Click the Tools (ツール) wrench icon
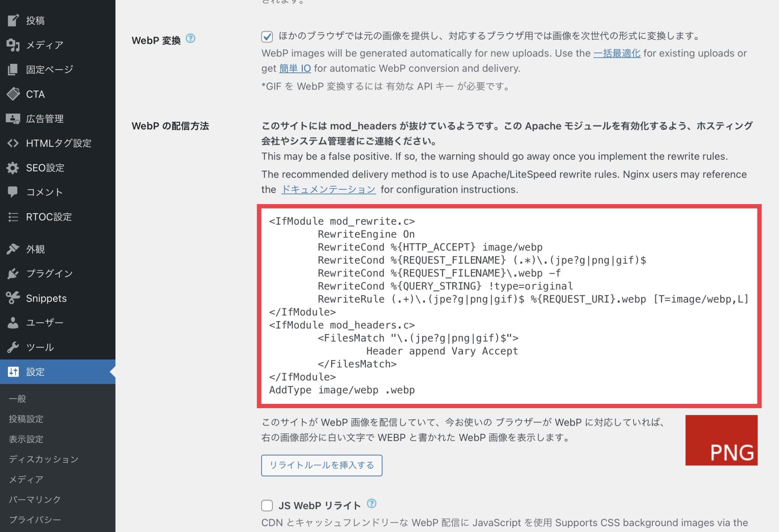This screenshot has height=532, width=779. coord(13,347)
